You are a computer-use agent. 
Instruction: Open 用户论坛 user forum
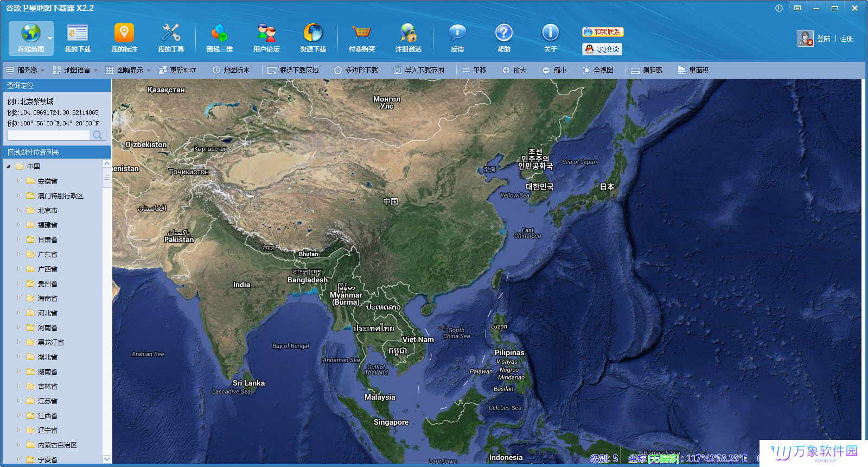(x=266, y=38)
